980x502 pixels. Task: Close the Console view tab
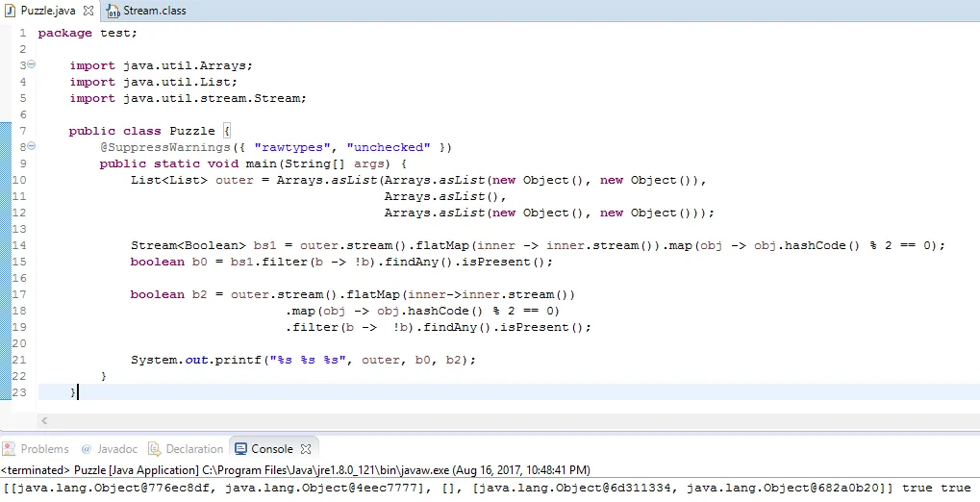306,449
